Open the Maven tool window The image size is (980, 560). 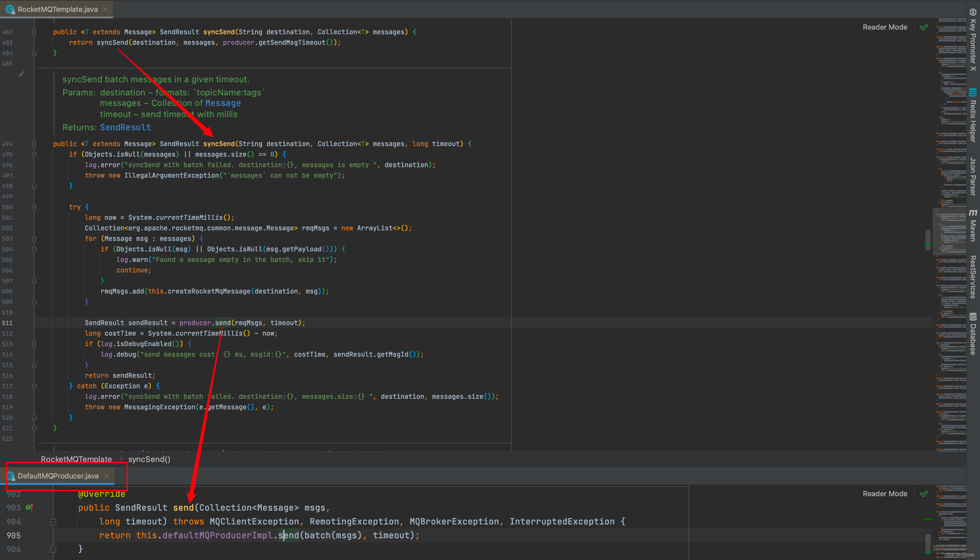coord(973,225)
